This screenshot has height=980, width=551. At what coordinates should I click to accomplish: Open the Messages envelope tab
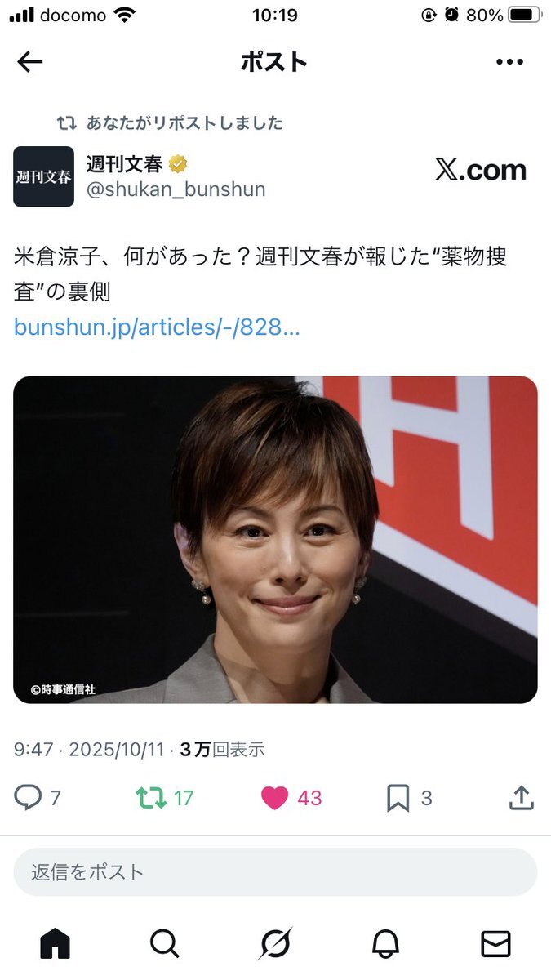(x=495, y=944)
